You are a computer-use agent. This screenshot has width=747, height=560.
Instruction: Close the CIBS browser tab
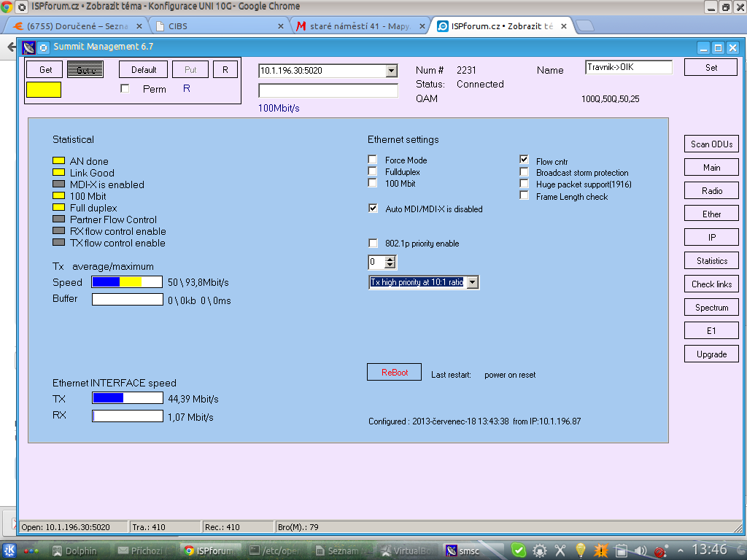pyautogui.click(x=281, y=26)
